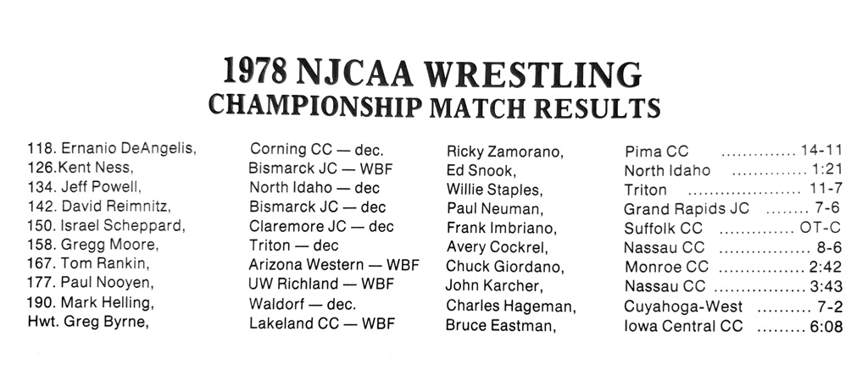Click the 6:08 time for Iowa Central CC
Image resolution: width=868 pixels, height=381 pixels.
[826, 325]
